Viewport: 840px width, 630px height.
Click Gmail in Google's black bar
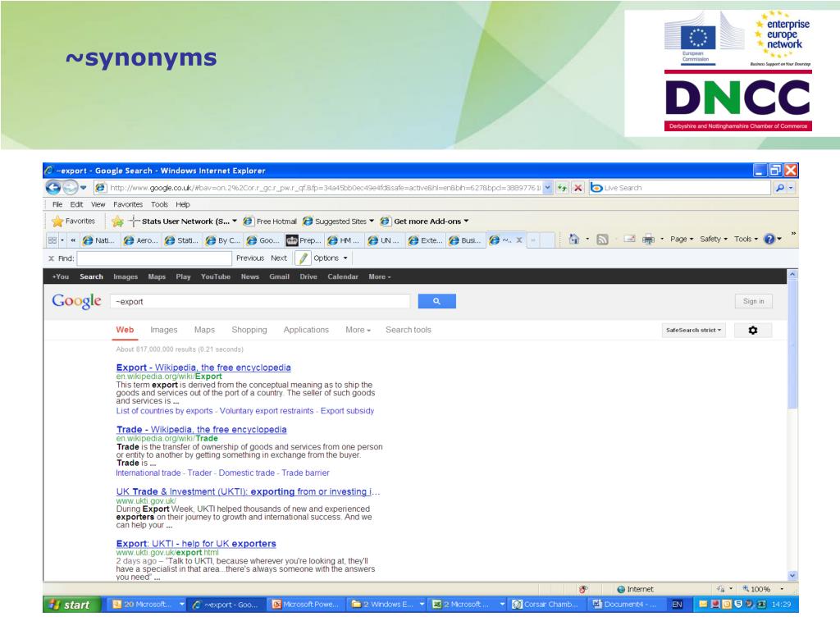279,277
